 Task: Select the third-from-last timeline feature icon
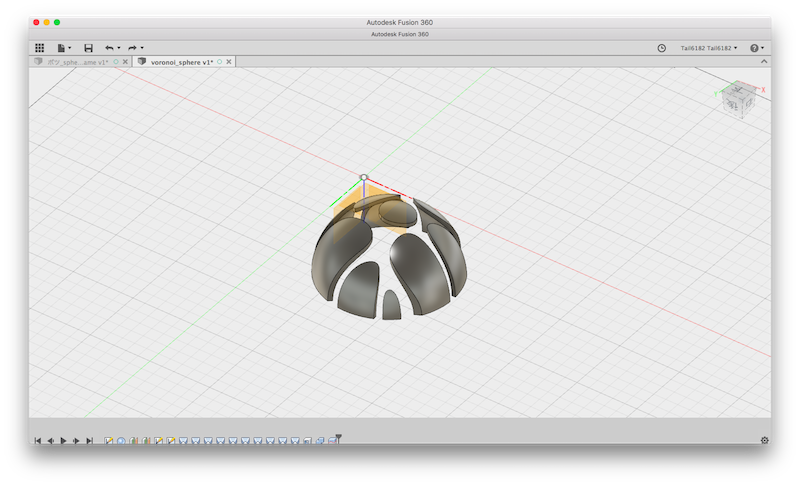(x=308, y=441)
